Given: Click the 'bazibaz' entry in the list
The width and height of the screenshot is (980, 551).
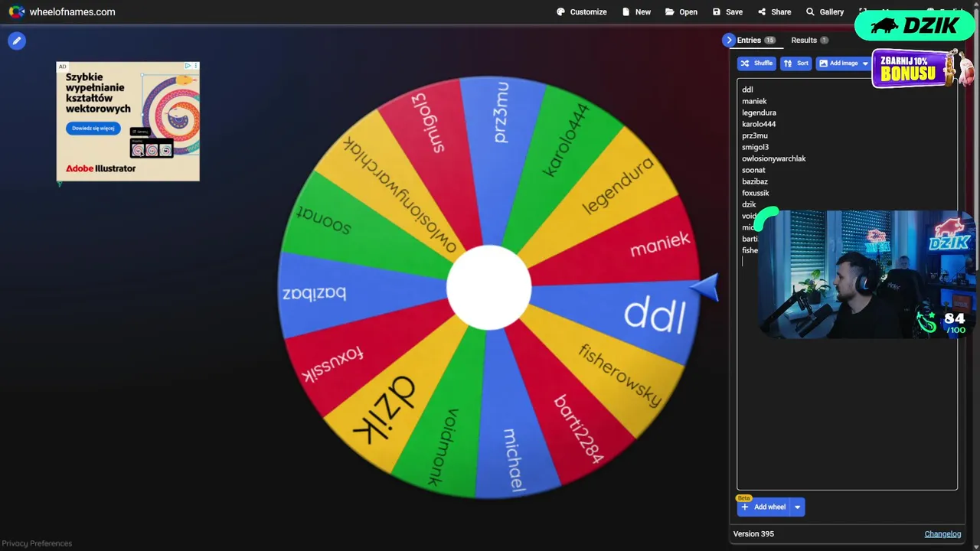Looking at the screenshot, I should click(755, 181).
